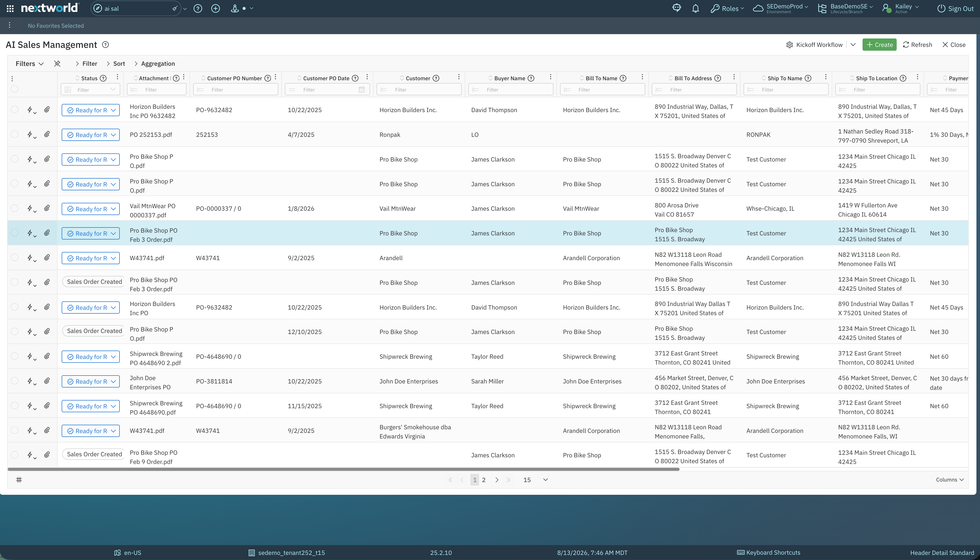Click the help question mark icon in top bar
Screen dimensions: 980x560
[x=198, y=8]
